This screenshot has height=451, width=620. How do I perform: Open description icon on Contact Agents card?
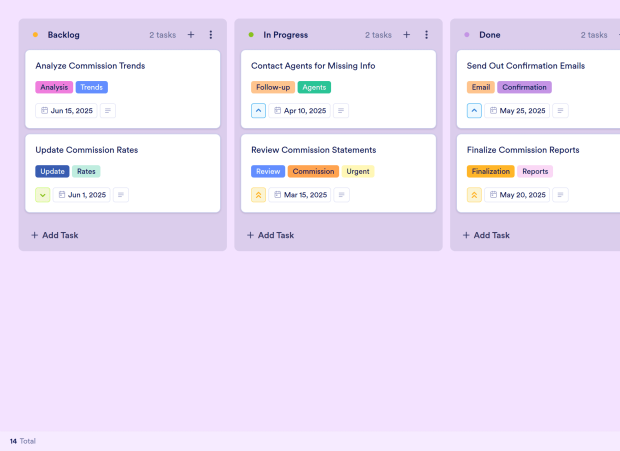point(341,111)
